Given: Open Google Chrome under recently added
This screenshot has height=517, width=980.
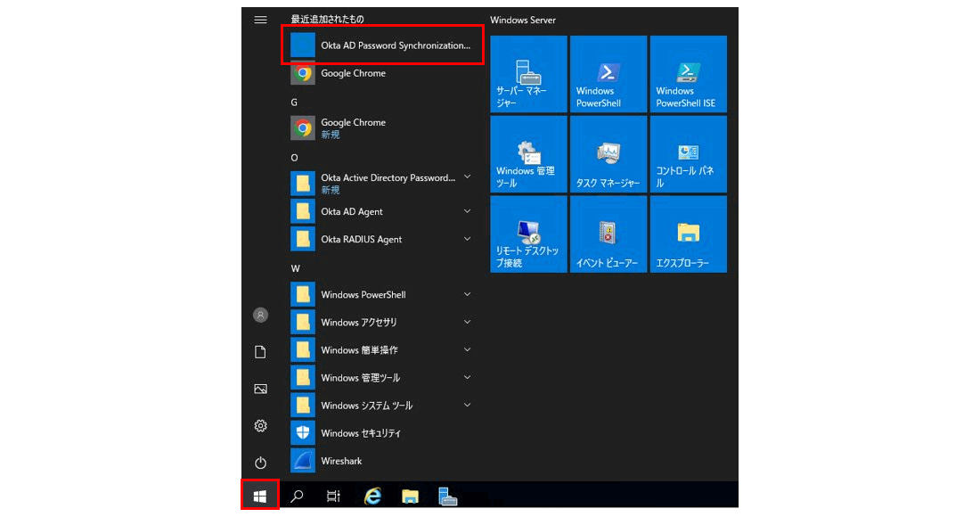Looking at the screenshot, I should (382, 73).
